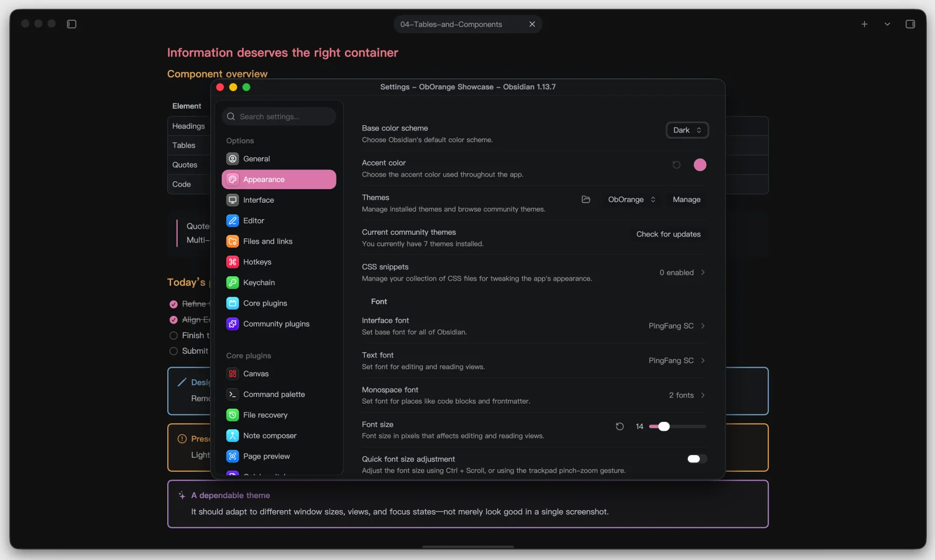Viewport: 935px width, 560px height.
Task: Close the Settings window with red button
Action: 220,87
